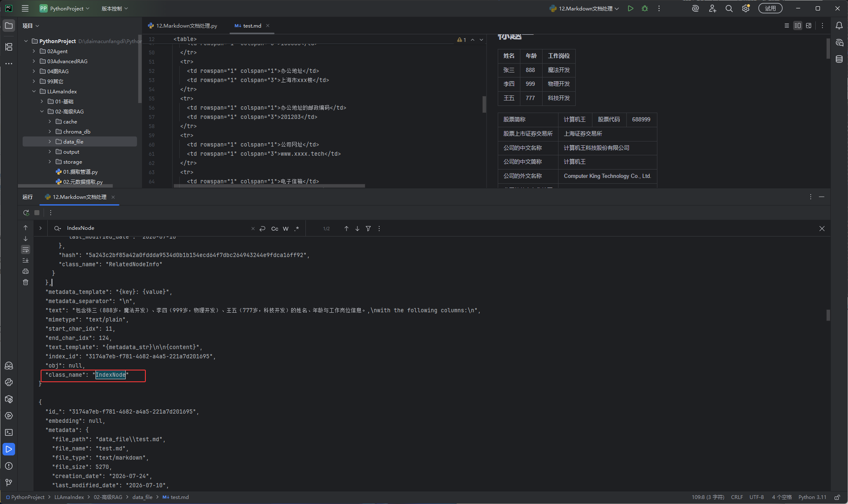Go to previous search occurrence
848x504 pixels.
click(x=346, y=229)
